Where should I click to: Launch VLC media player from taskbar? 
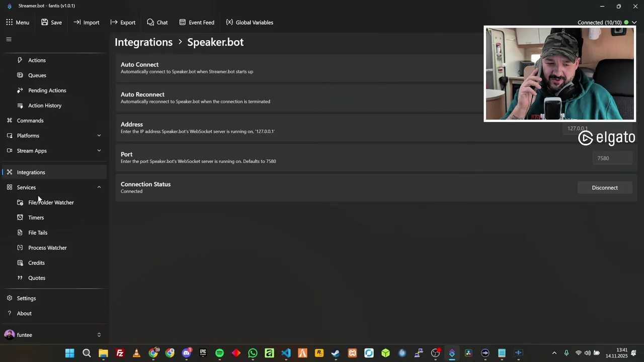(x=136, y=353)
